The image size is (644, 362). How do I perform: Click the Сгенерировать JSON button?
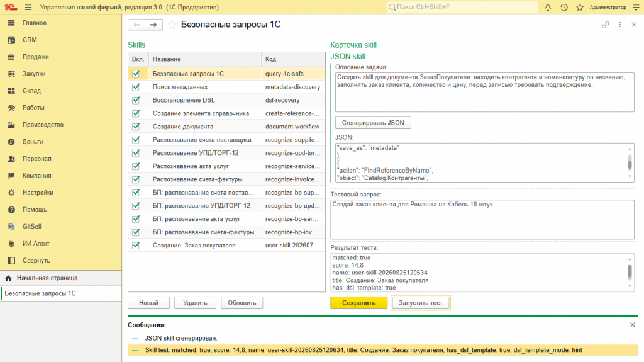[x=373, y=123]
